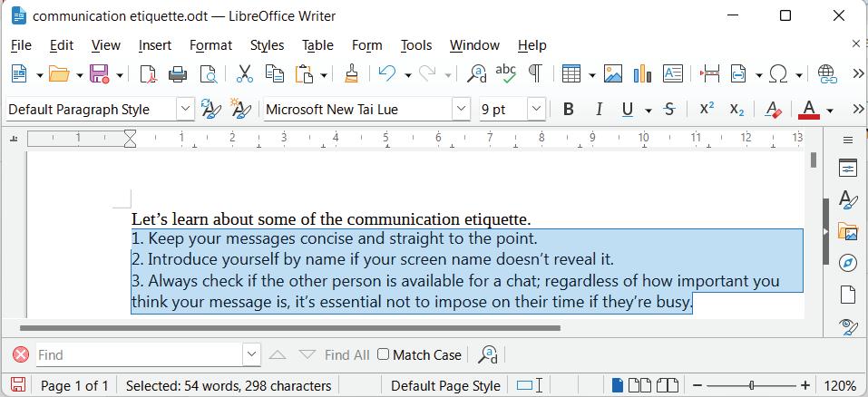Toggle formatting marks pilcrow

pos(535,73)
